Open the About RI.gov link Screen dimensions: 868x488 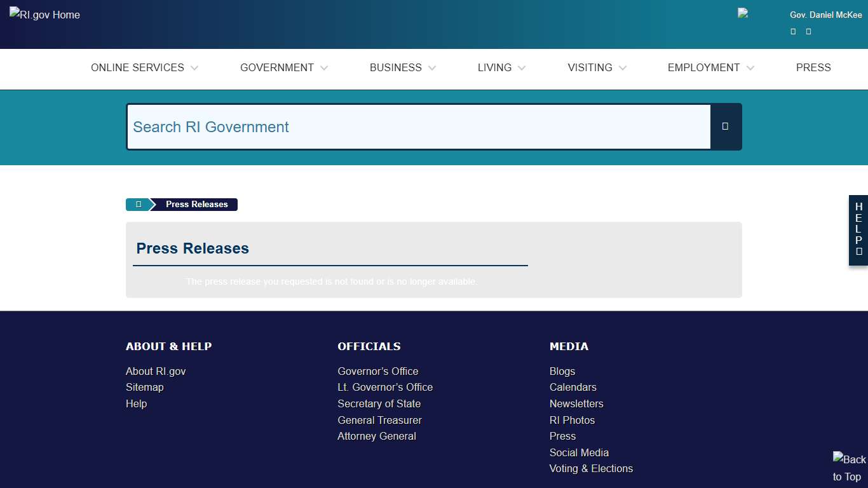pyautogui.click(x=155, y=371)
